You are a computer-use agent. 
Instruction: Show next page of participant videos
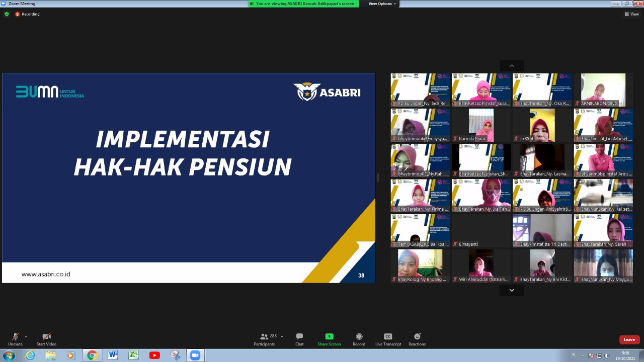pos(512,290)
